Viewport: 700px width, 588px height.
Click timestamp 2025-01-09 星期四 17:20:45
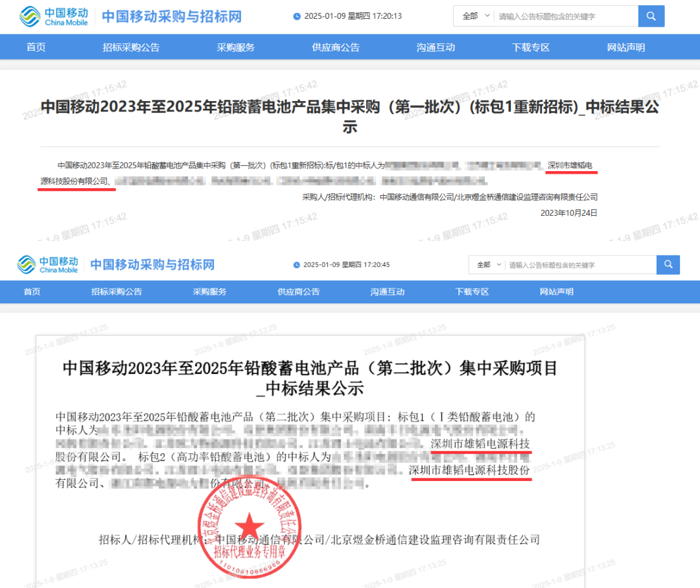346,265
